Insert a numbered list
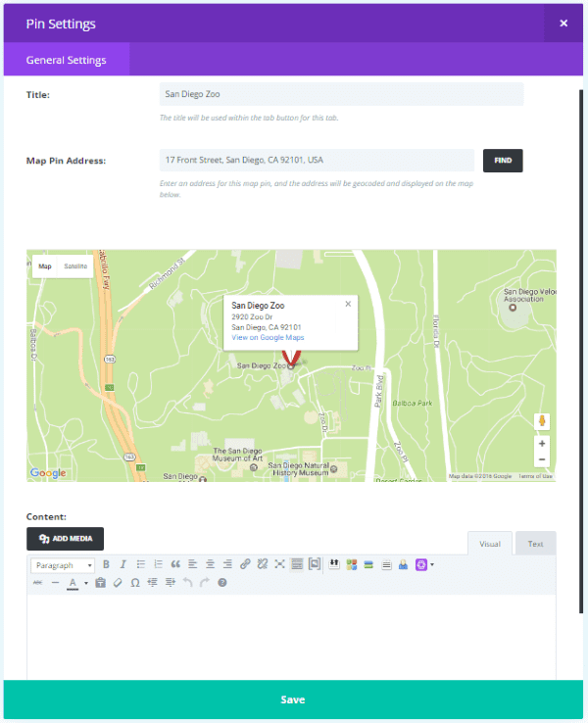This screenshot has height=723, width=588. (x=158, y=564)
